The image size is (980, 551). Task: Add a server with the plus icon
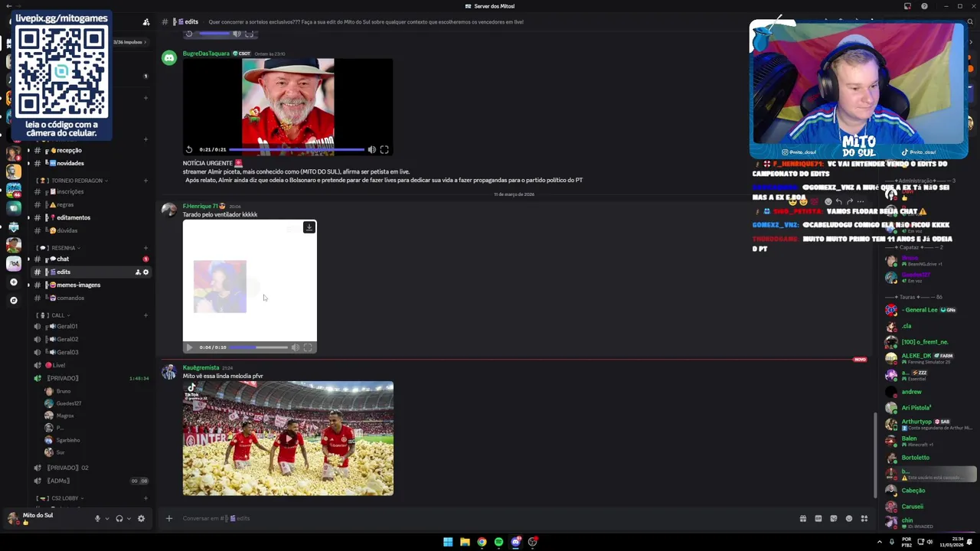click(13, 282)
